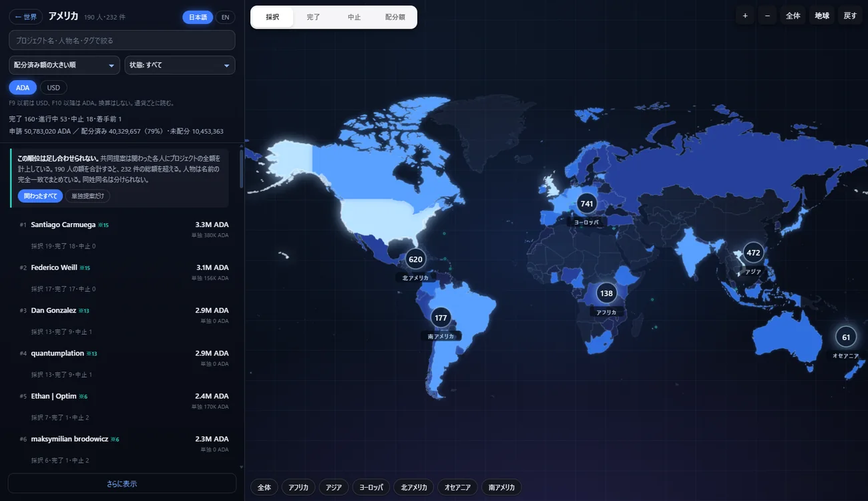The width and height of the screenshot is (868, 501).
Task: Click さらに表示 to show more
Action: [x=122, y=484]
